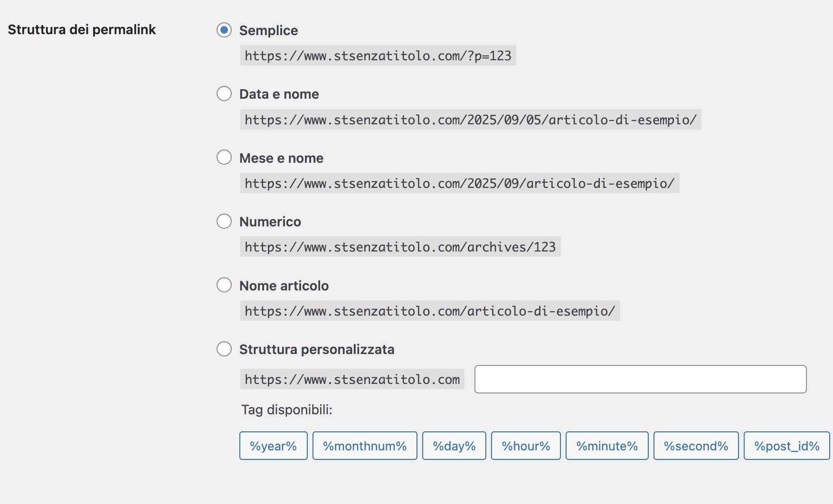
Task: Insert the %minute% tag button
Action: (607, 446)
